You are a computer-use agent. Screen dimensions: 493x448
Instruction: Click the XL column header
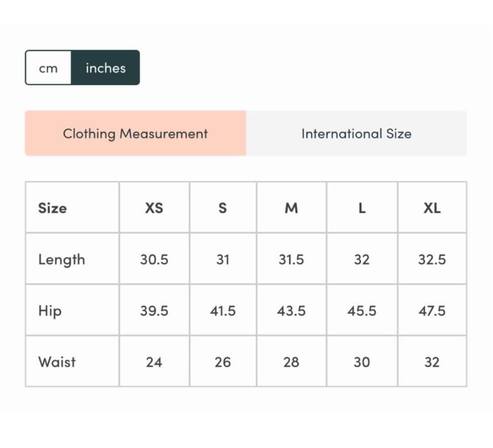pyautogui.click(x=432, y=208)
